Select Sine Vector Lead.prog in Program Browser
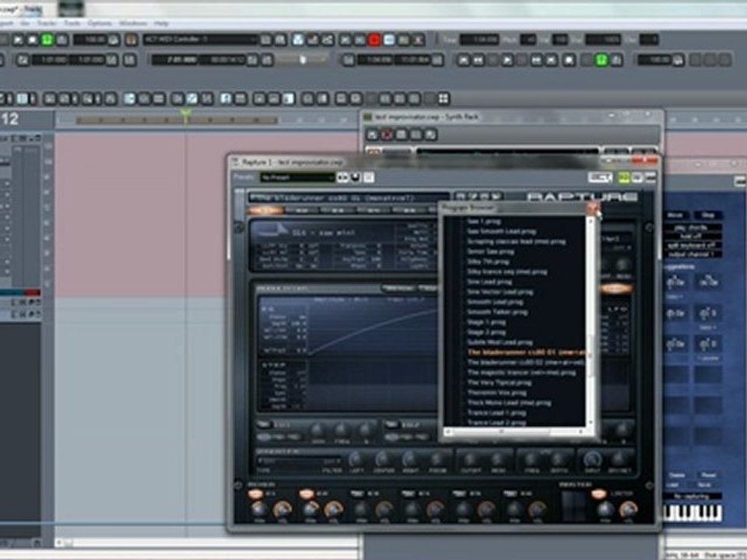747x560 pixels. (x=500, y=292)
